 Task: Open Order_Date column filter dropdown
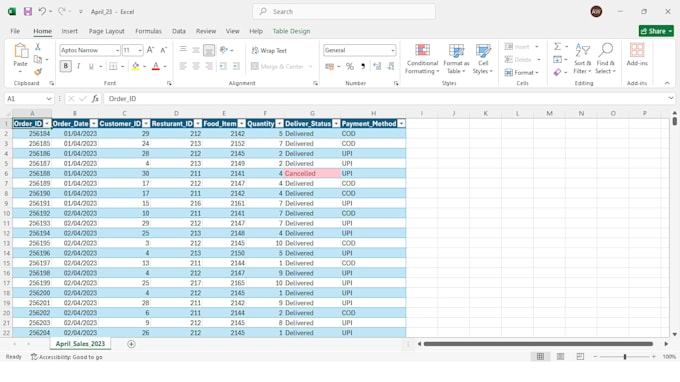click(94, 124)
